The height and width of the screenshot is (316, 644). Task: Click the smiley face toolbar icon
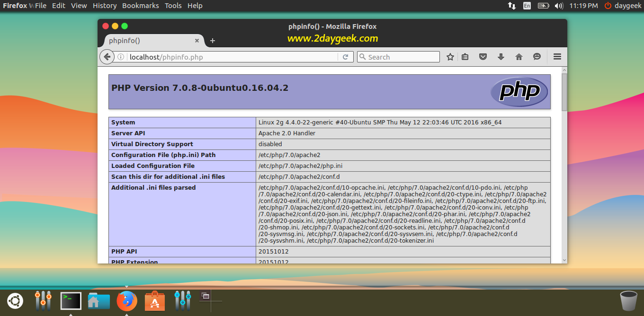(x=537, y=57)
